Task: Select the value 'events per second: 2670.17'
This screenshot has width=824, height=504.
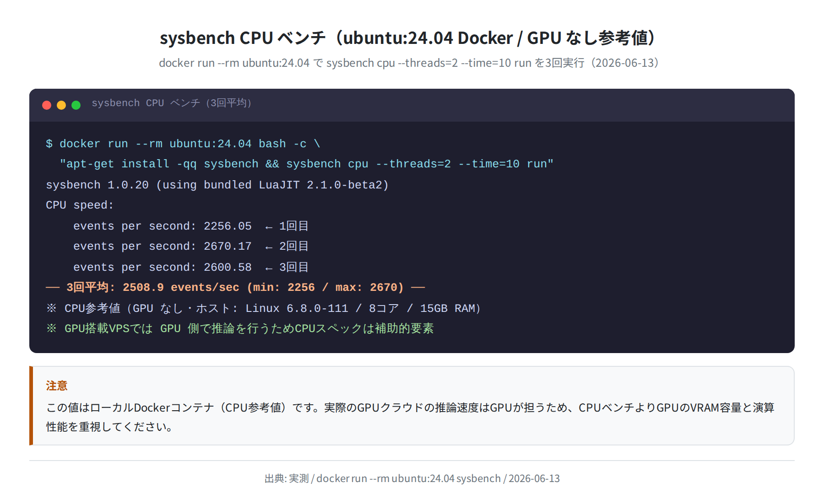Action: [163, 246]
